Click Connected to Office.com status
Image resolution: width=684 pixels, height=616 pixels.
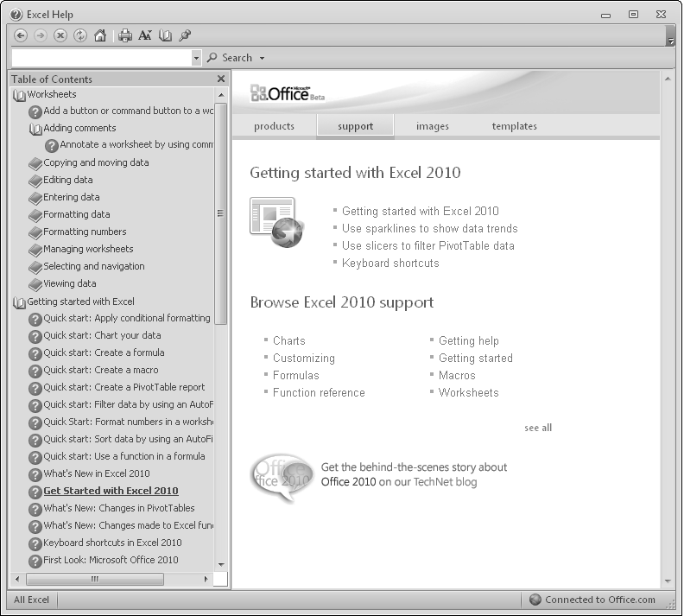tap(592, 600)
